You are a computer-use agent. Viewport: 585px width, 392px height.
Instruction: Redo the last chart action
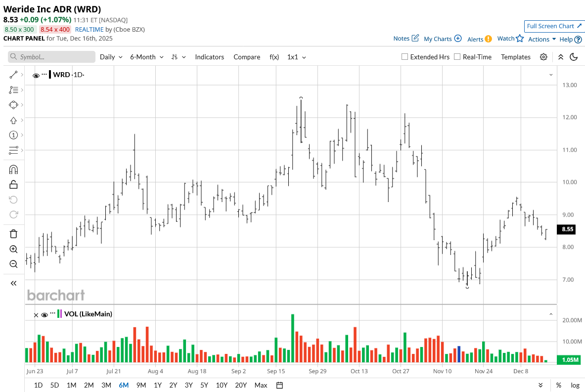click(13, 215)
